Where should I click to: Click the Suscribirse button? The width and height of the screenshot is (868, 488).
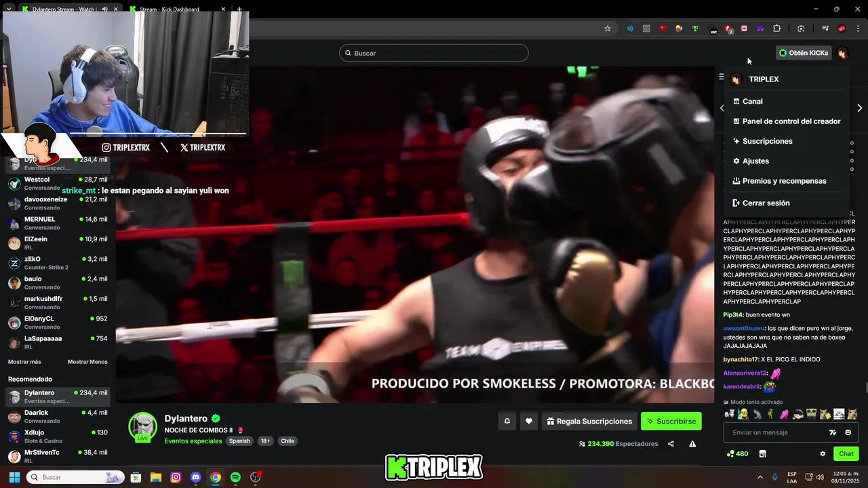click(x=671, y=421)
